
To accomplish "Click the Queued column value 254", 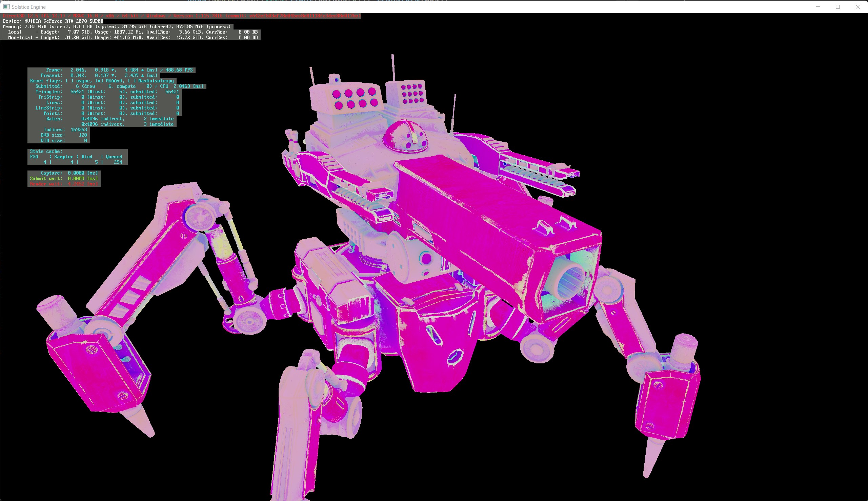I will 118,162.
